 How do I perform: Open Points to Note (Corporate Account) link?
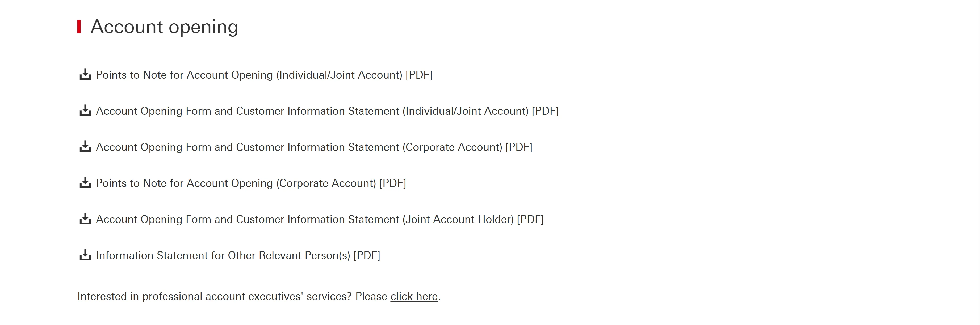pos(251,183)
